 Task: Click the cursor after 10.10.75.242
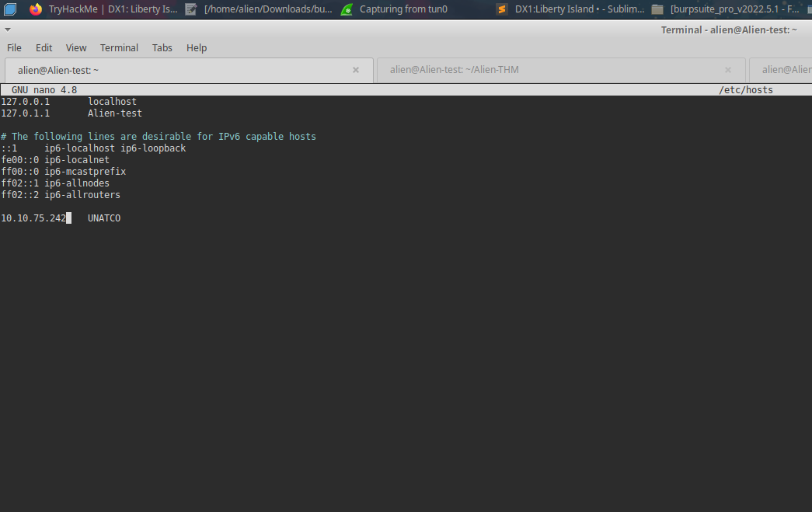[x=68, y=218]
